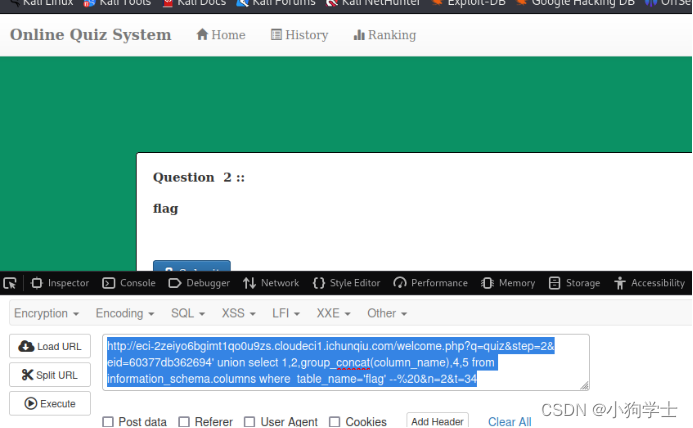Switch to the Performance tab

click(x=430, y=283)
